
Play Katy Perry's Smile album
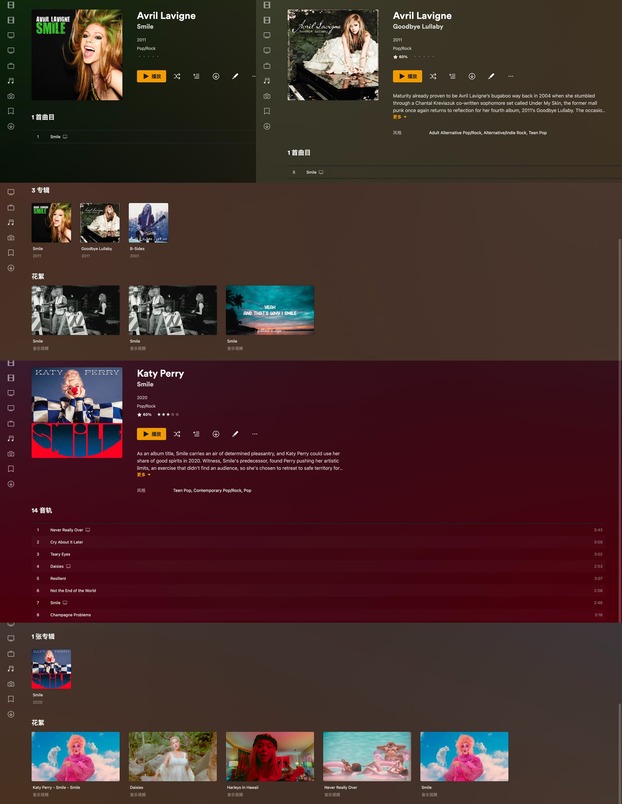pos(151,434)
